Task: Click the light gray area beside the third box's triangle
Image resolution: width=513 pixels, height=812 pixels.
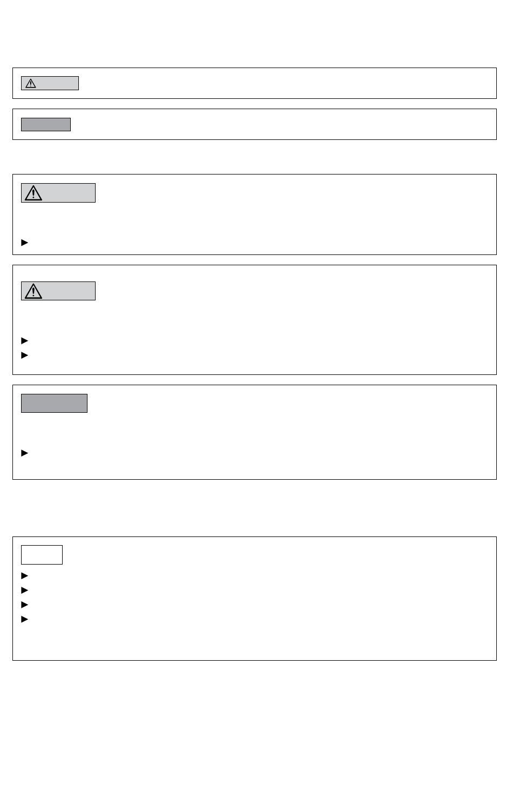Action: tap(69, 193)
